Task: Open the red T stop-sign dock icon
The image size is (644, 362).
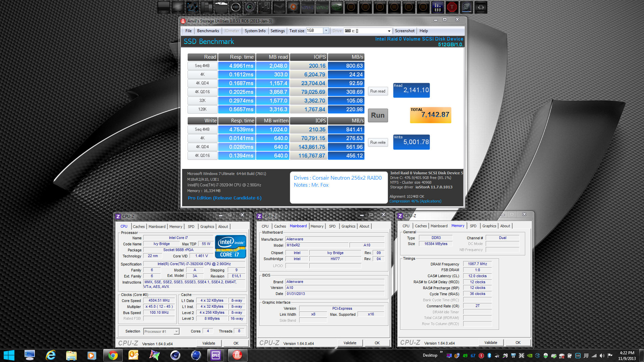Action: 452,7
